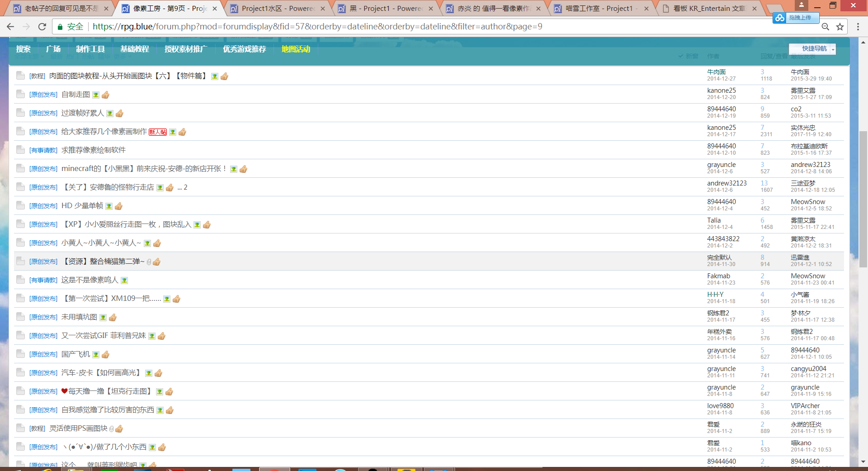Open 基础教程 nav menu item
This screenshot has width=868, height=471.
(x=134, y=49)
